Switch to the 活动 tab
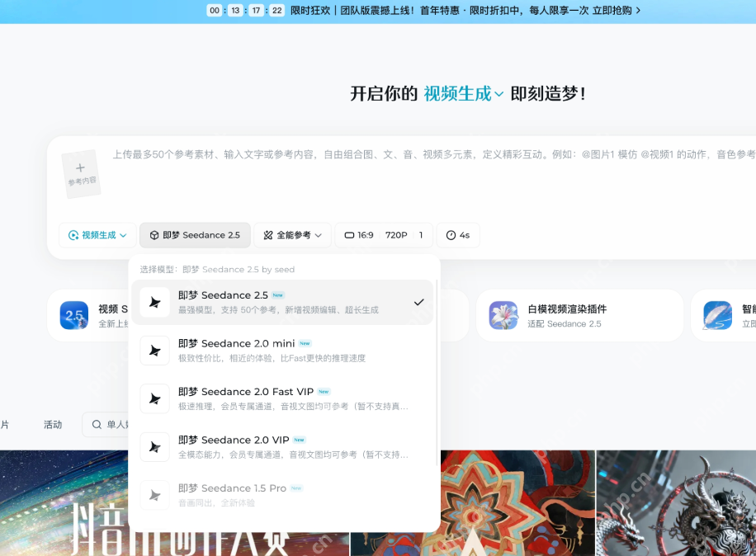The height and width of the screenshot is (556, 756). [53, 425]
